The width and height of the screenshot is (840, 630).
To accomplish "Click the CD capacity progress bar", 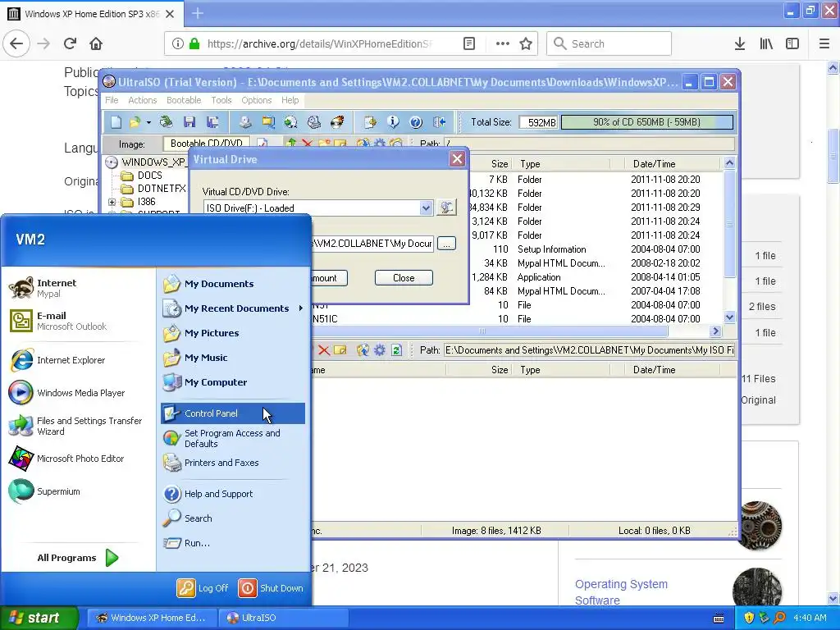I will point(646,122).
